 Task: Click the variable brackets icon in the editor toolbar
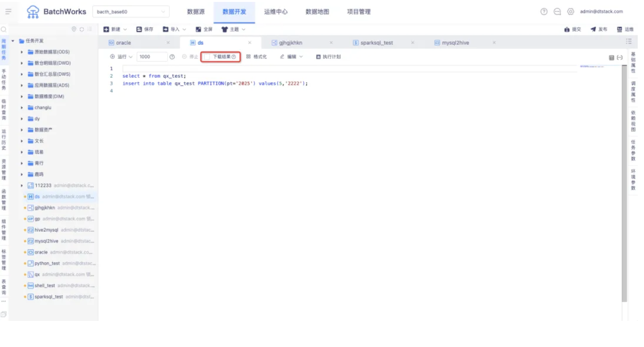pos(619,58)
